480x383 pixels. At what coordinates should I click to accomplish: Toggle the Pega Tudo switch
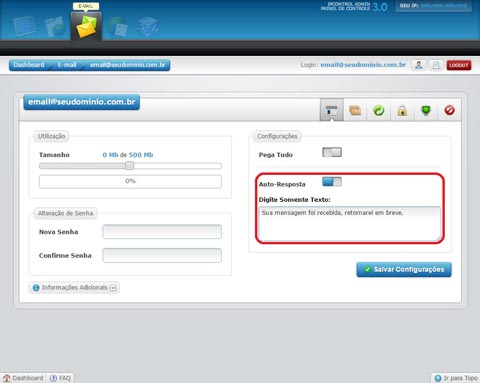coord(332,152)
